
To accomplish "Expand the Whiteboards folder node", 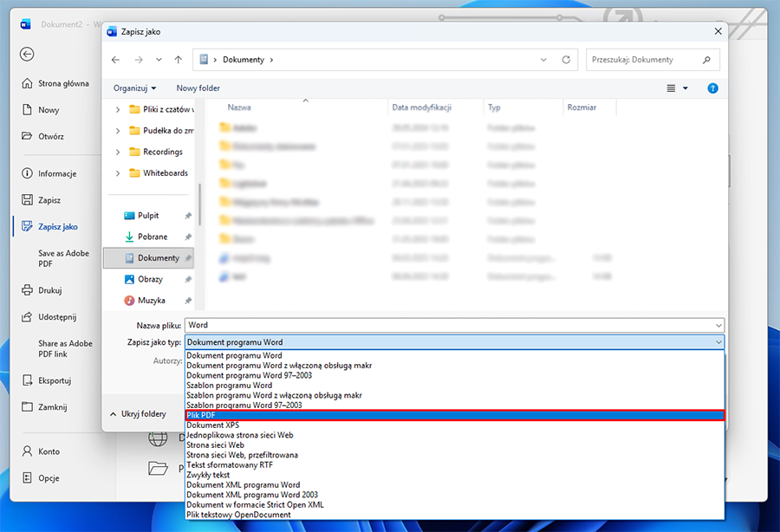I will pyautogui.click(x=118, y=173).
